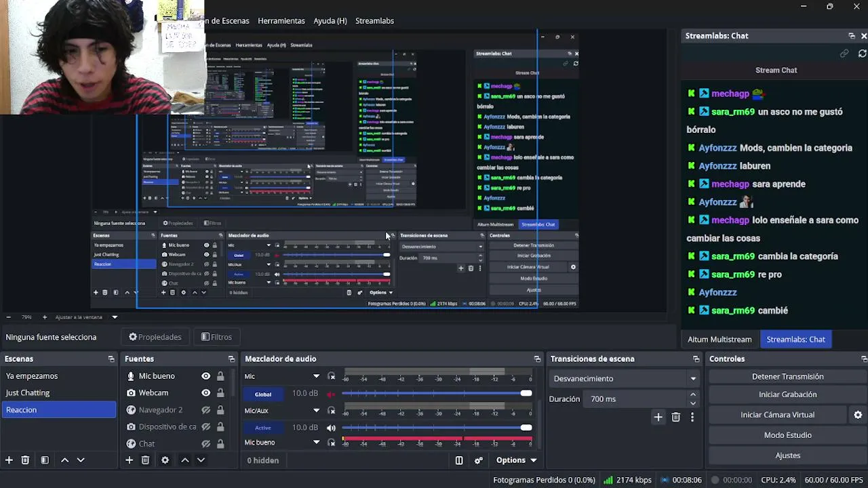The image size is (868, 488).
Task: Undock the Escenas panel
Action: [x=111, y=359]
